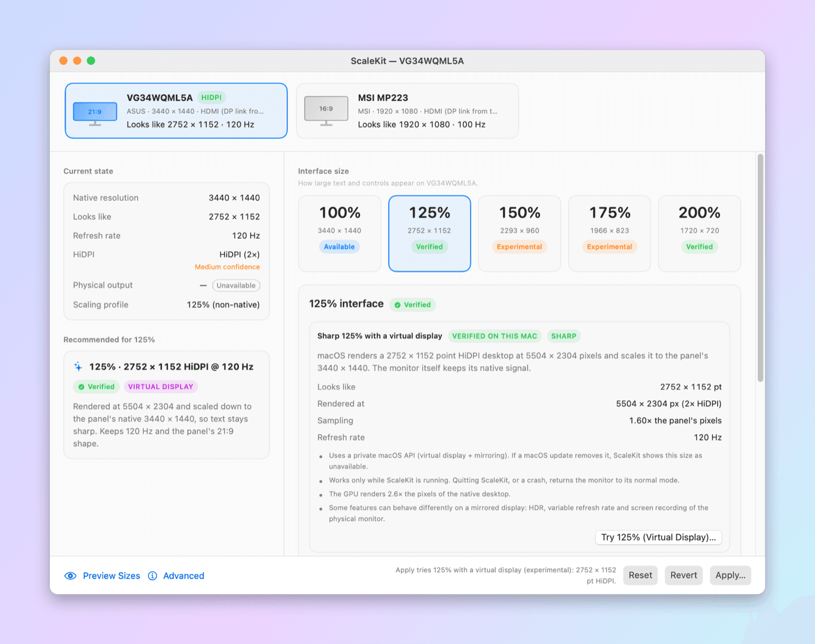Image resolution: width=815 pixels, height=644 pixels.
Task: Select the VG34WQML5A display card
Action: click(176, 110)
